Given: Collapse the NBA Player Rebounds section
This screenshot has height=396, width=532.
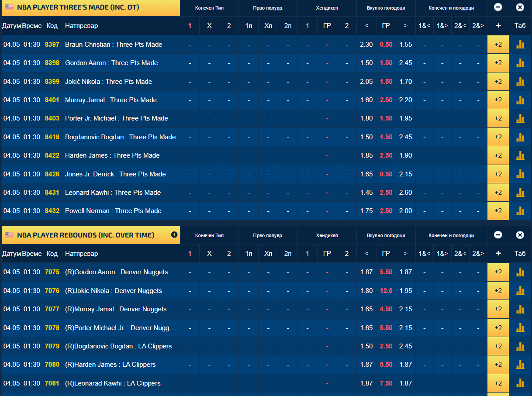Looking at the screenshot, I should 498,235.
